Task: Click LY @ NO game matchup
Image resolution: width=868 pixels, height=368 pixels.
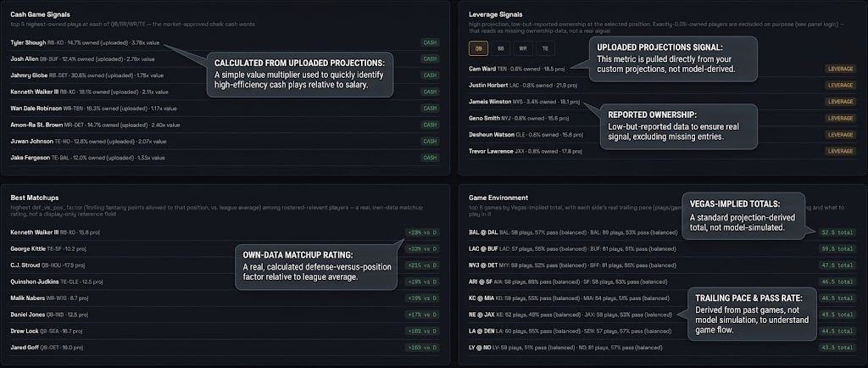Action: tap(480, 348)
